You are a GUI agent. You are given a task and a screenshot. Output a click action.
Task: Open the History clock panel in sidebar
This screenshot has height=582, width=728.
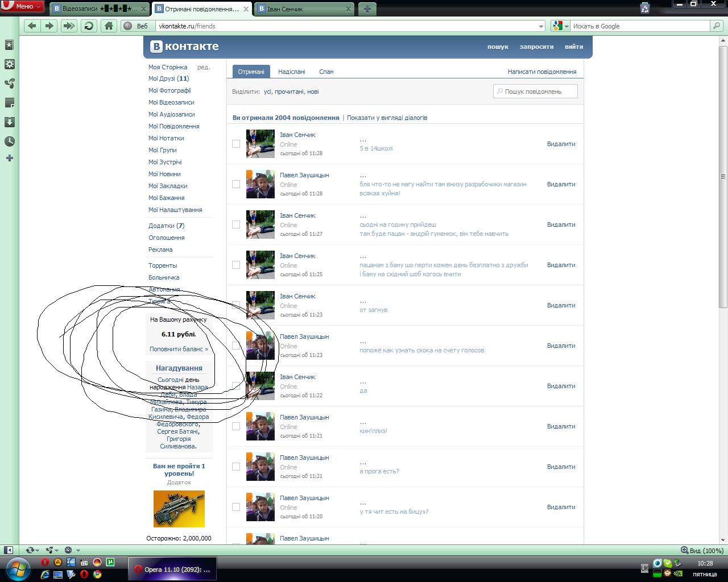[x=9, y=142]
